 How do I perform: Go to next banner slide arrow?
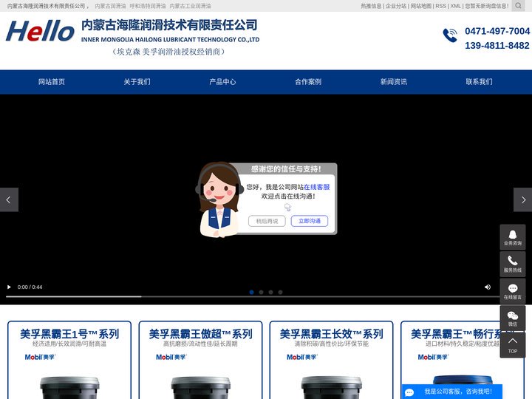[x=523, y=199]
